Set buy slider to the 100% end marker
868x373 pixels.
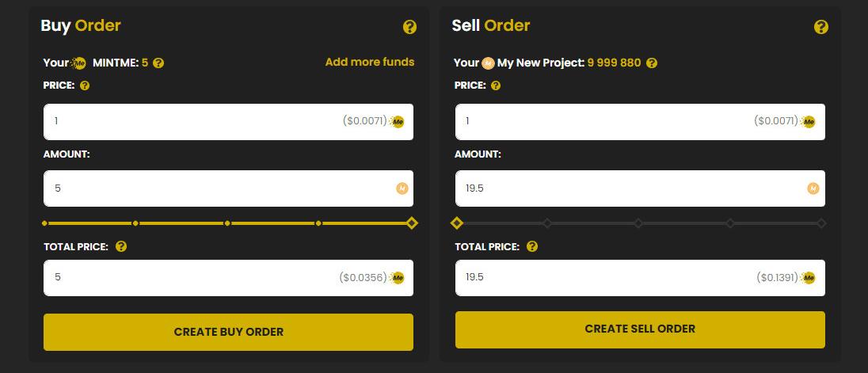[411, 223]
